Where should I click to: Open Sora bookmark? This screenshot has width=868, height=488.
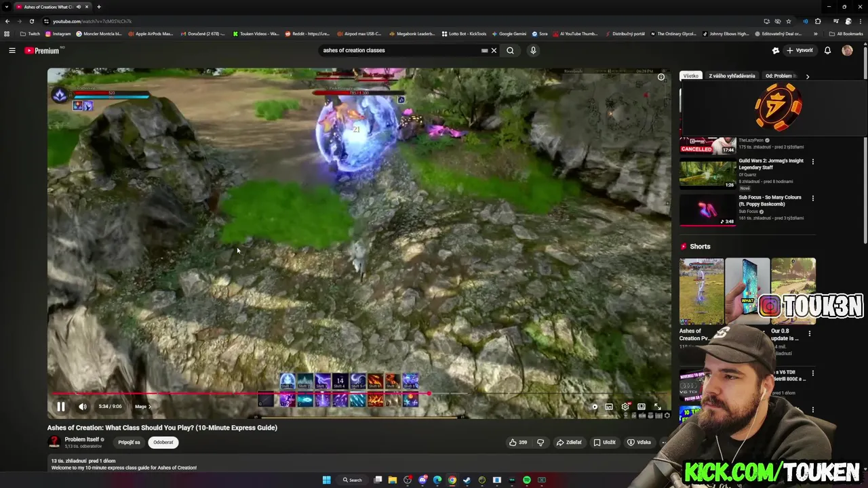540,34
